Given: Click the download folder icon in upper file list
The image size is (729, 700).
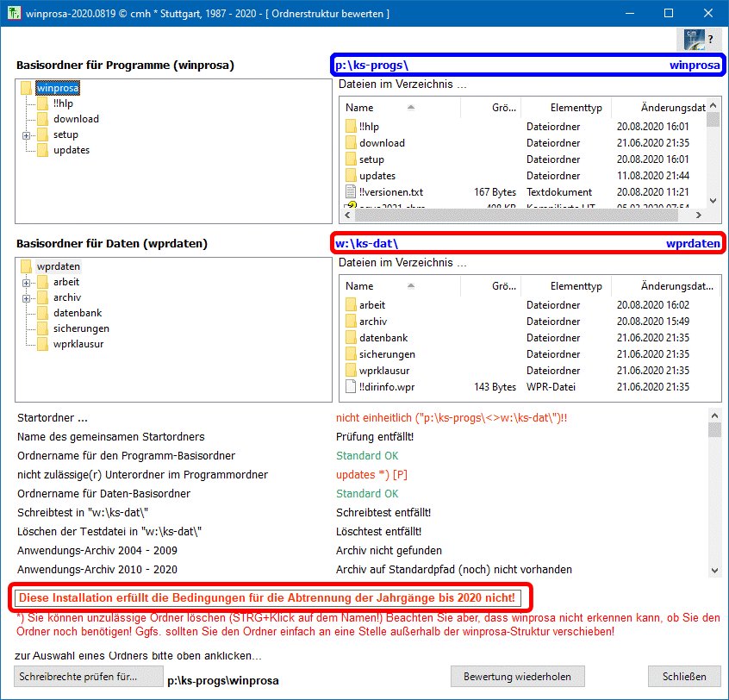Looking at the screenshot, I should (x=351, y=143).
